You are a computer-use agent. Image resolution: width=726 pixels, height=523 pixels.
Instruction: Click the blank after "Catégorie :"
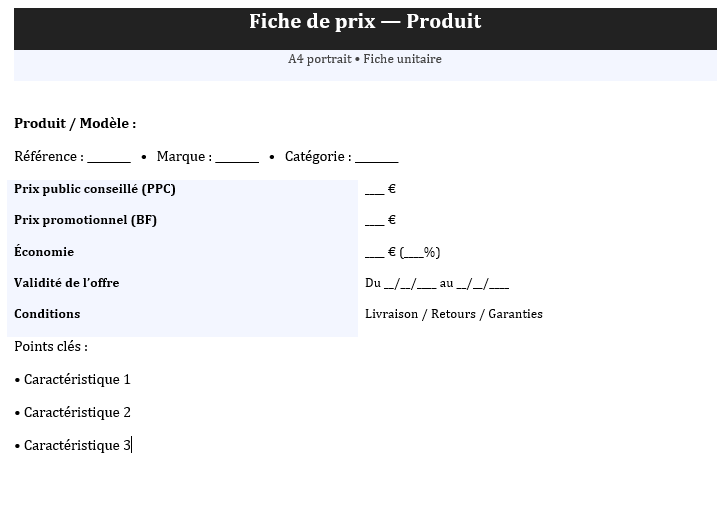point(377,157)
